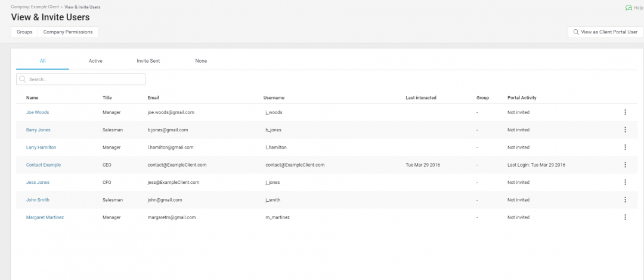Click the email joe.woods@gmail.com
The height and width of the screenshot is (280, 644).
tap(171, 112)
